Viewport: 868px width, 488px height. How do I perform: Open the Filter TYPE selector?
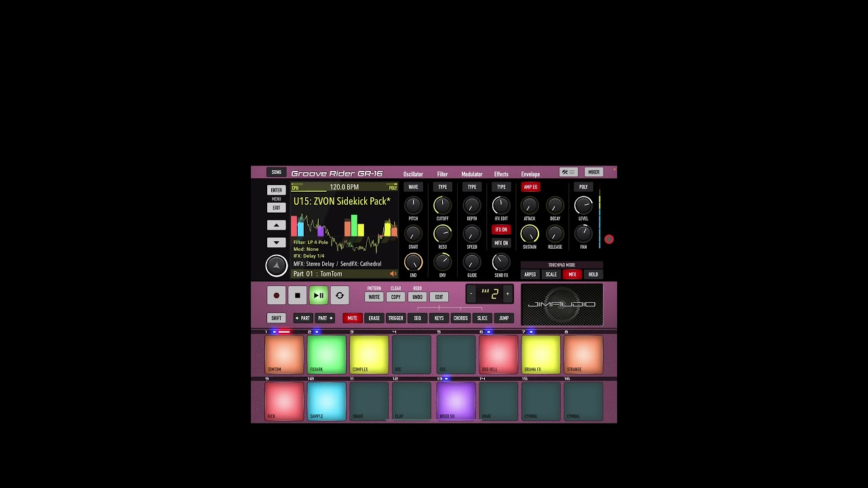pyautogui.click(x=442, y=187)
